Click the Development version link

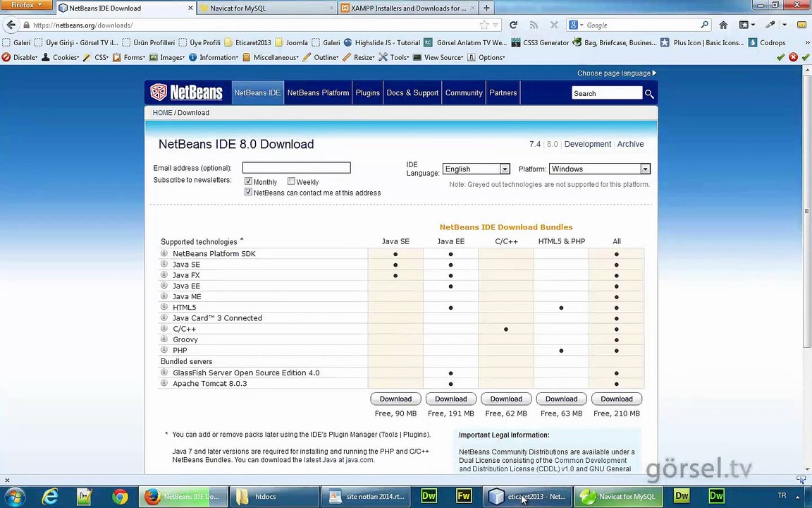tap(588, 144)
